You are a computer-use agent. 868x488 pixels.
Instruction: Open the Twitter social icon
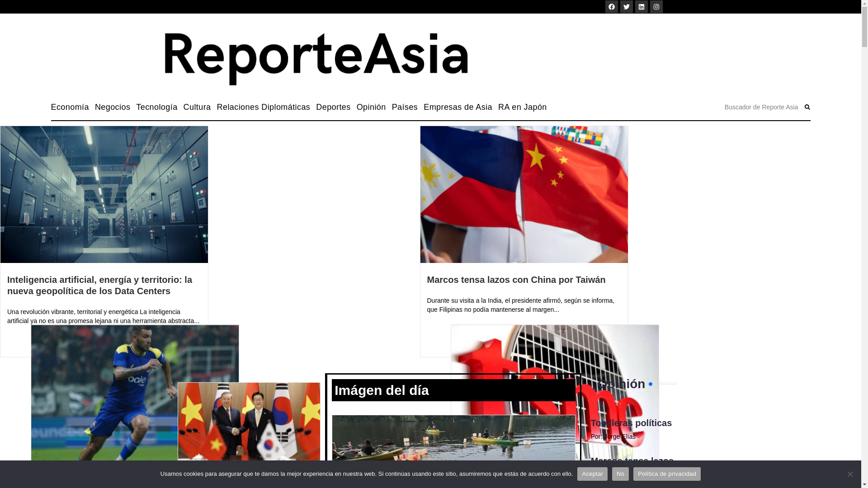pos(626,7)
